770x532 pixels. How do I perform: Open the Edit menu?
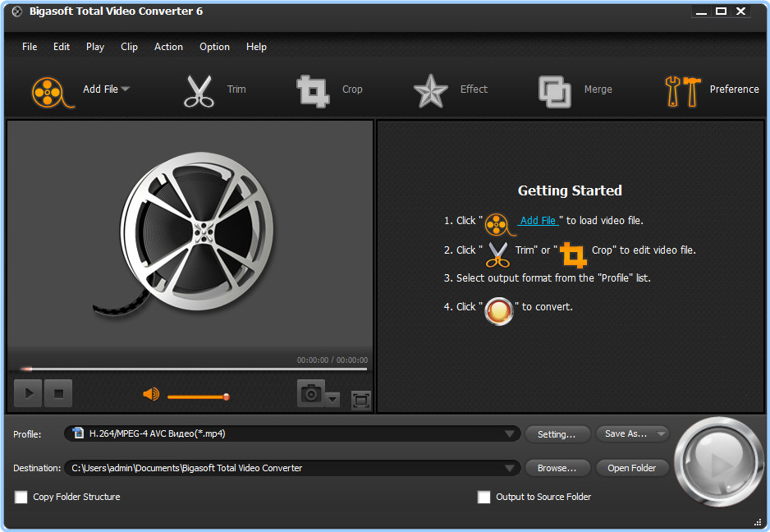62,47
